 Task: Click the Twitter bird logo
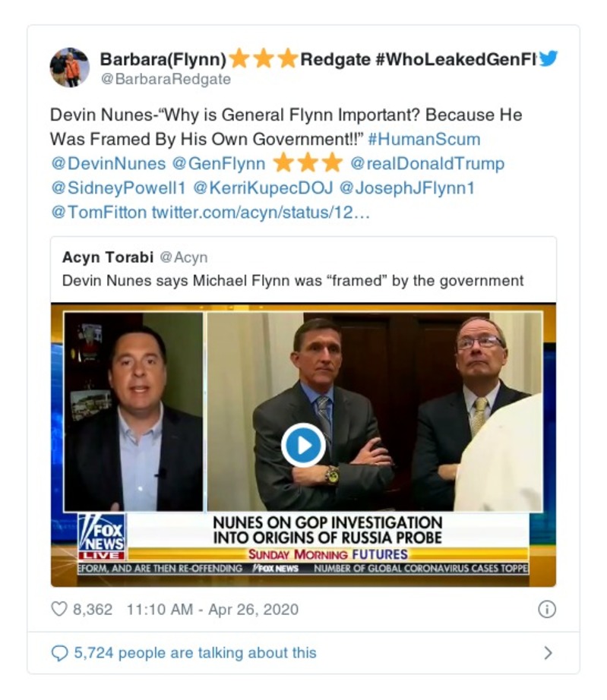coord(548,58)
